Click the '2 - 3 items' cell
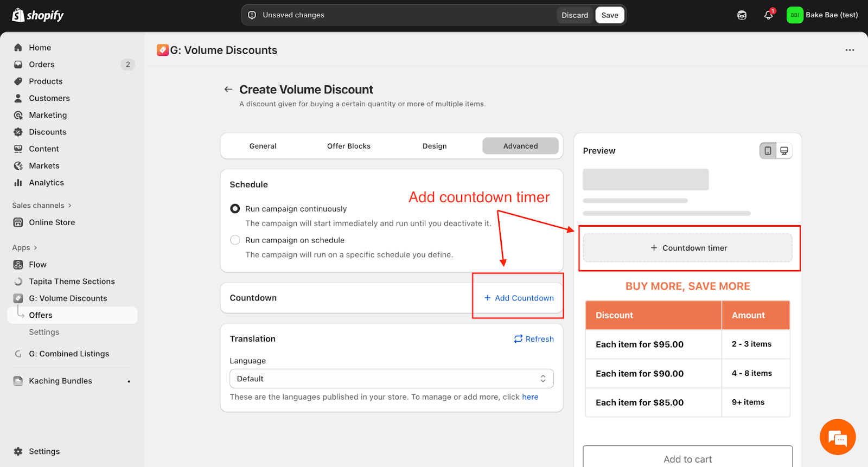The height and width of the screenshot is (467, 868). pos(756,344)
